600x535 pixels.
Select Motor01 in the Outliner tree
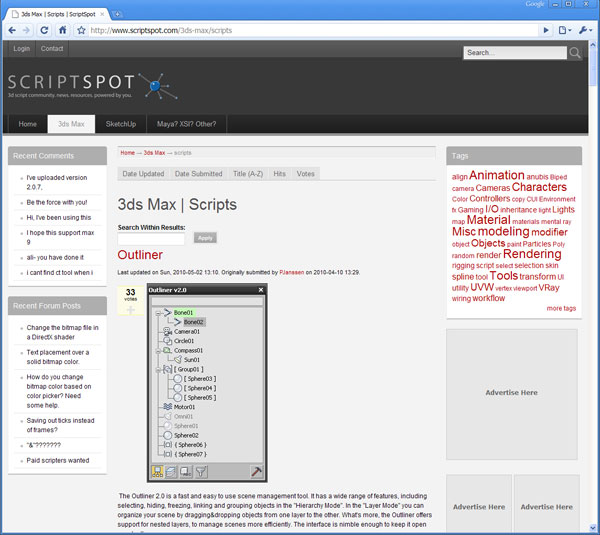coord(184,407)
